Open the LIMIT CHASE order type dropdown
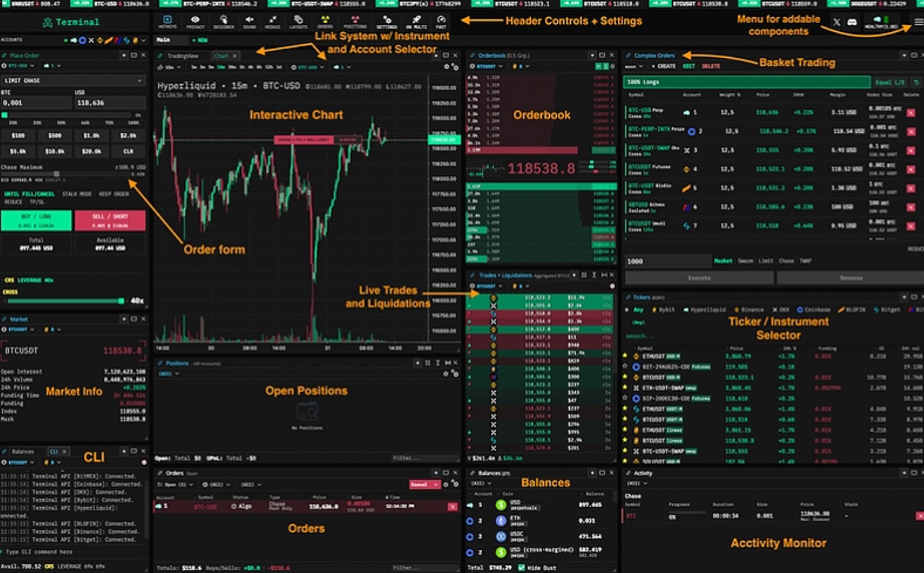 point(73,81)
